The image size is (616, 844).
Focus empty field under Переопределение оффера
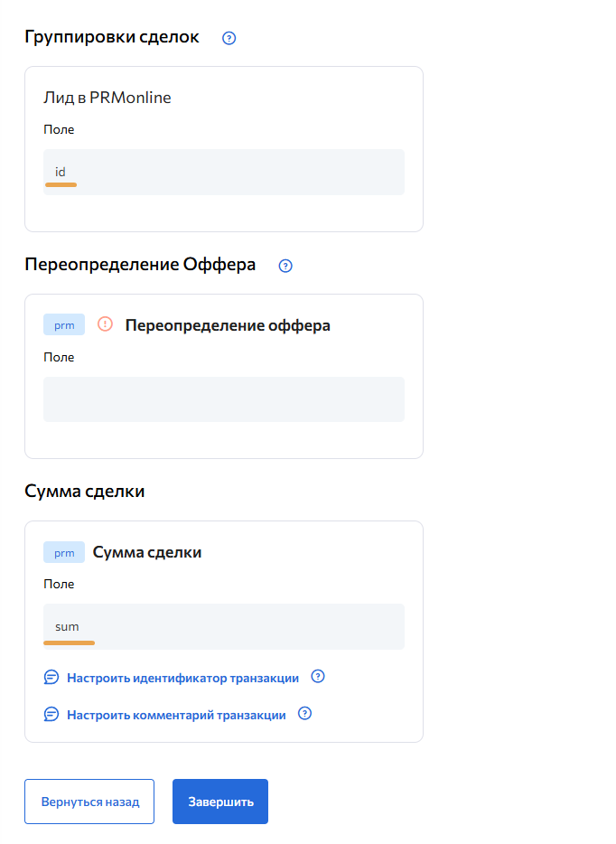(223, 399)
